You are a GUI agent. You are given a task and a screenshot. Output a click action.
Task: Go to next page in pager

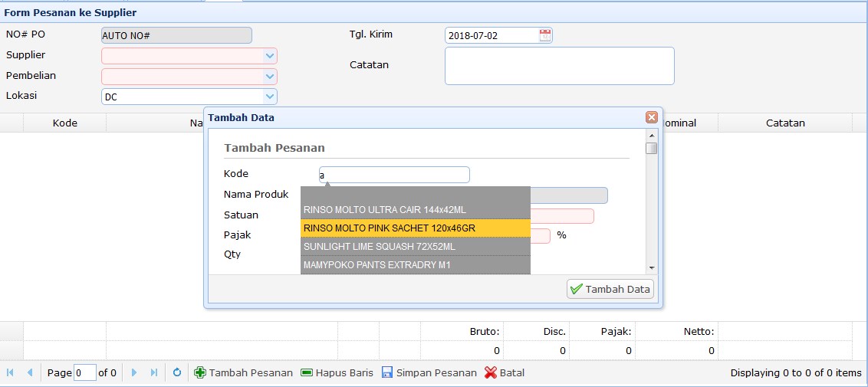pyautogui.click(x=134, y=372)
